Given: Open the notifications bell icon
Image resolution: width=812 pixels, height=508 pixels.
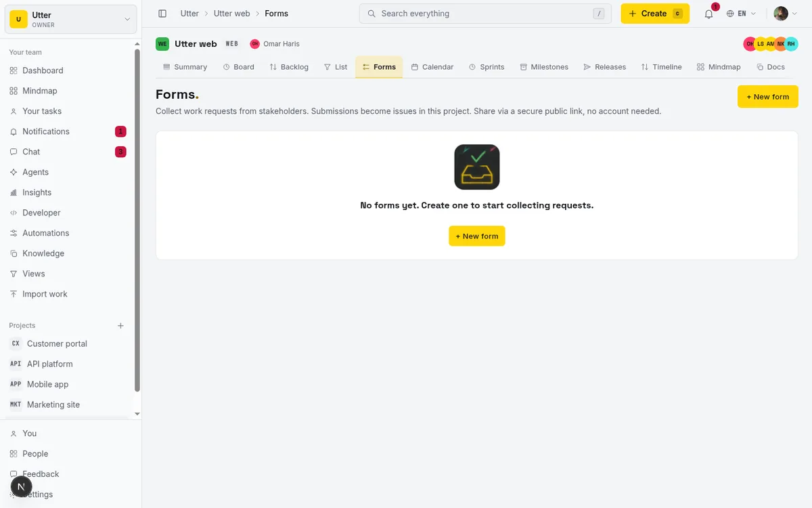Looking at the screenshot, I should tap(708, 14).
